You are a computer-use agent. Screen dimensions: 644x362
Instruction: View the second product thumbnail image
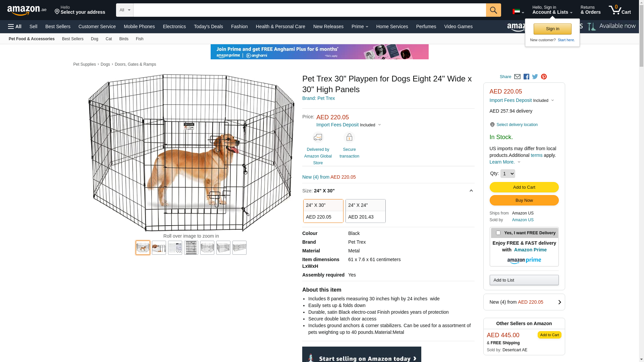[x=159, y=248]
